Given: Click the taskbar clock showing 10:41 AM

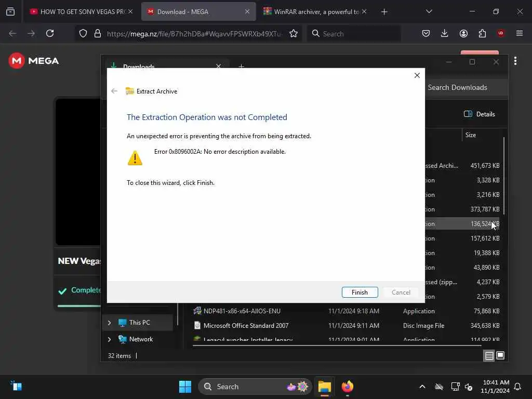Looking at the screenshot, I should [x=495, y=387].
